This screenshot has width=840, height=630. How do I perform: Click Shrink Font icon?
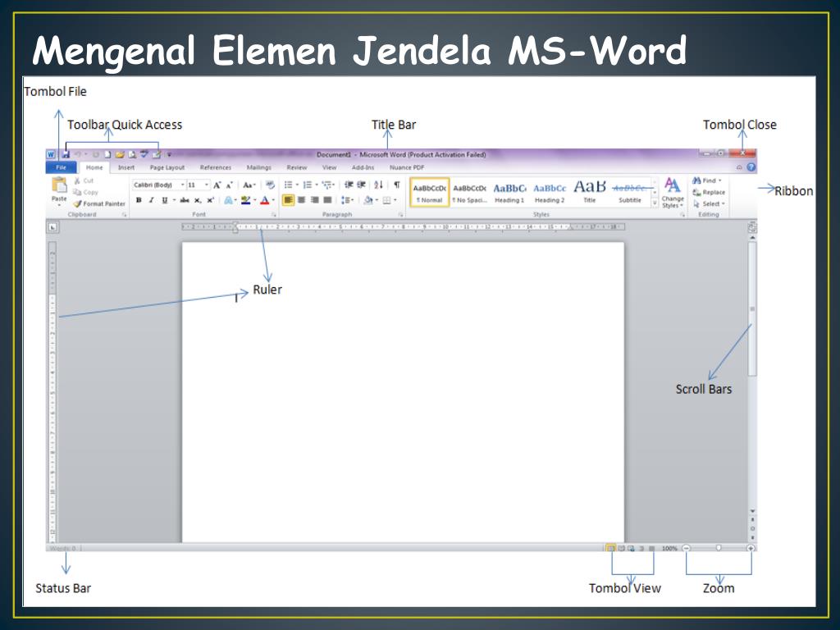(x=230, y=185)
